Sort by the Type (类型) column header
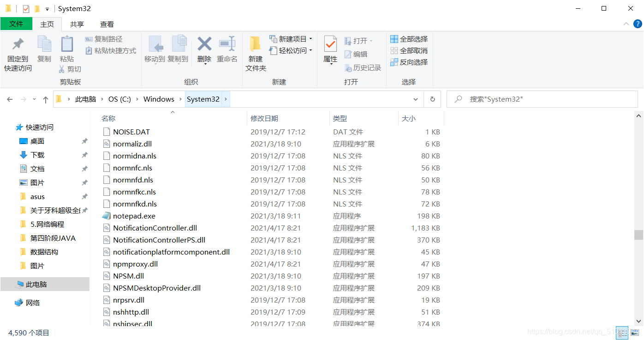Viewport: 644px width, 340px height. [x=364, y=118]
